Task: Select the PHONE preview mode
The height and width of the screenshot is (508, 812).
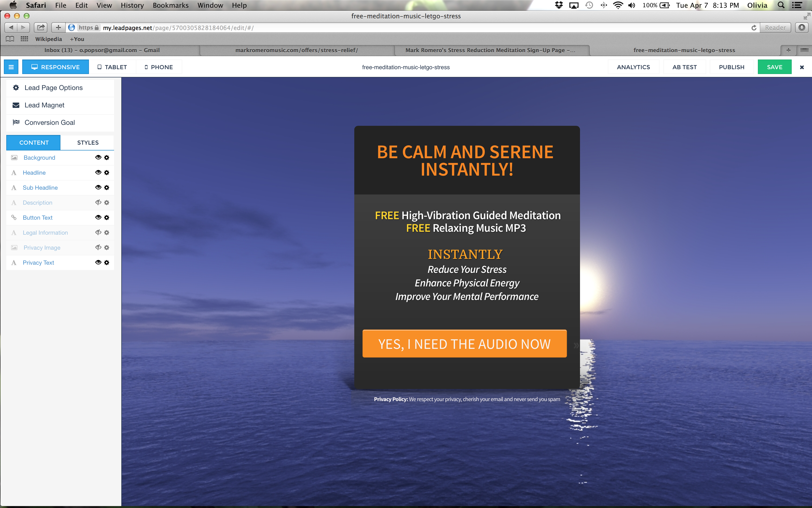Action: (x=159, y=67)
